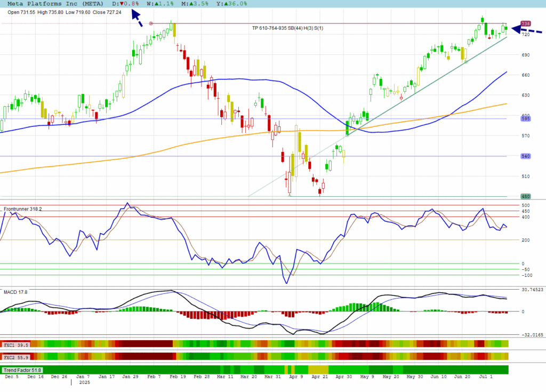Click the Frontrunner 200 level label

point(525,241)
